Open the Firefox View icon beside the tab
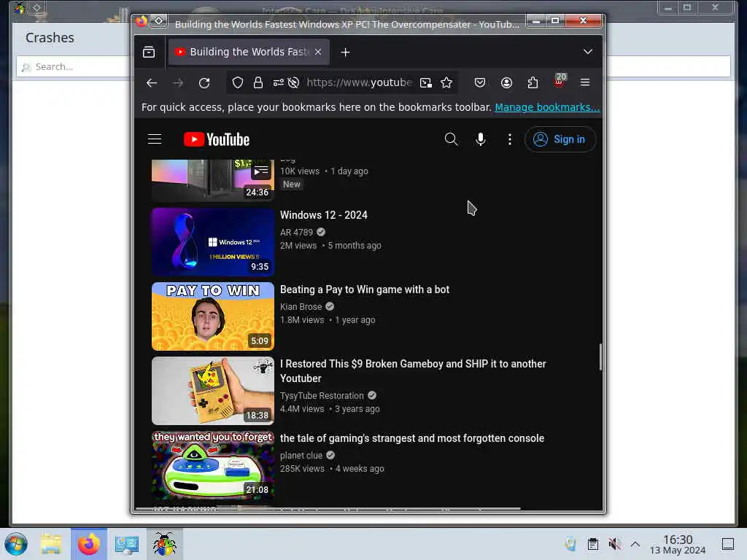The image size is (747, 560). pos(149,52)
